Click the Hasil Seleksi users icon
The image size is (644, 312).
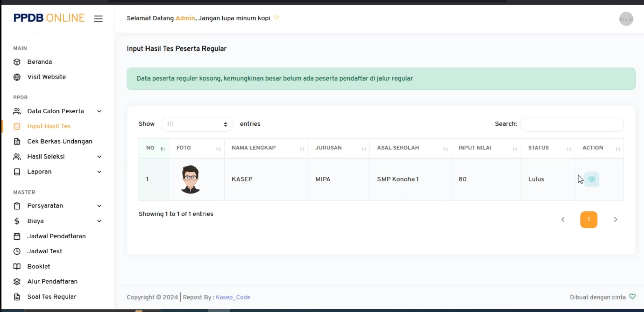click(x=17, y=157)
